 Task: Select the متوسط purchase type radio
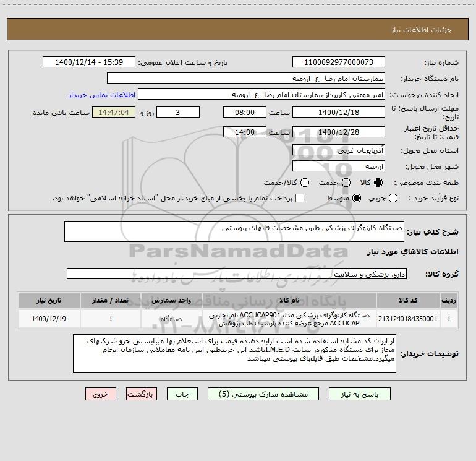tap(357, 198)
